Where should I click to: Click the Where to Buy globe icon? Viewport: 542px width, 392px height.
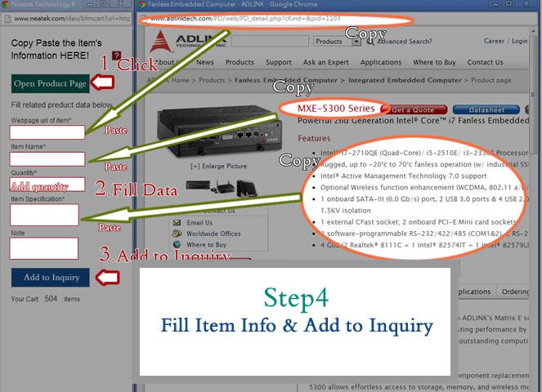coord(177,244)
